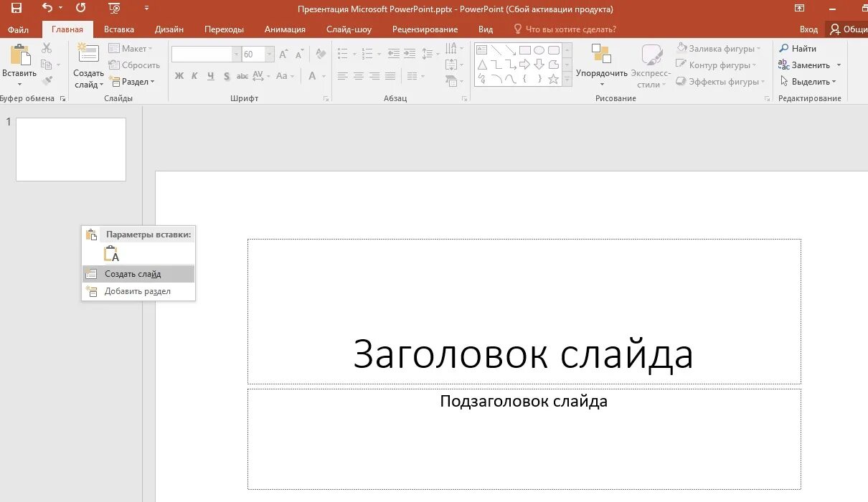868x502 pixels.
Task: Select the Выделить arrow tool
Action: click(786, 81)
